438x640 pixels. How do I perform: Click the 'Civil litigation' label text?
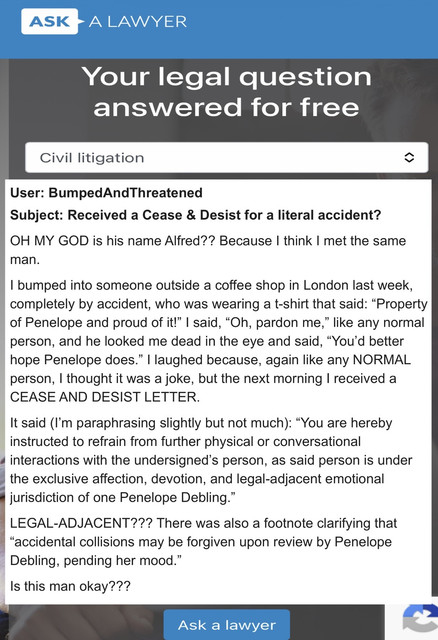pyautogui.click(x=92, y=158)
